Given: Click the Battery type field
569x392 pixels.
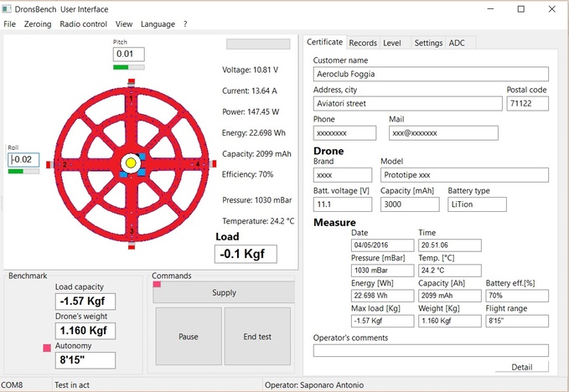Looking at the screenshot, I should click(x=477, y=204).
